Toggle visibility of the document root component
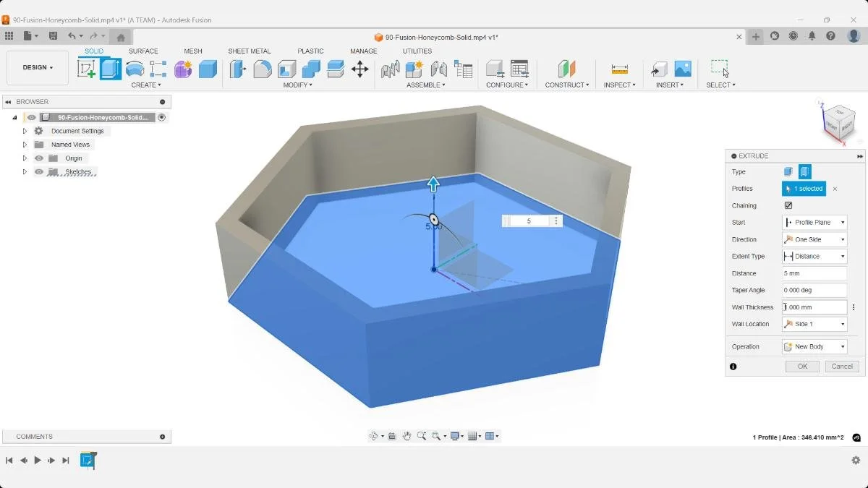Image resolution: width=868 pixels, height=488 pixels. pyautogui.click(x=31, y=117)
